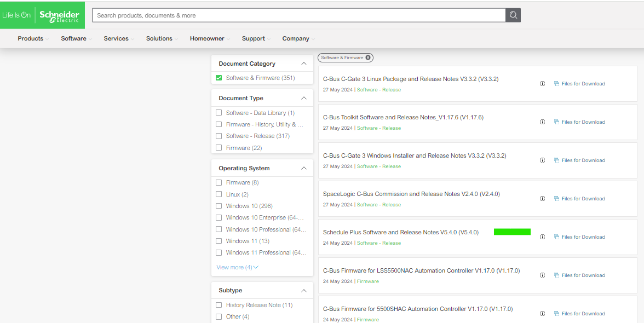The image size is (644, 323).
Task: Open the Services menu
Action: click(119, 38)
